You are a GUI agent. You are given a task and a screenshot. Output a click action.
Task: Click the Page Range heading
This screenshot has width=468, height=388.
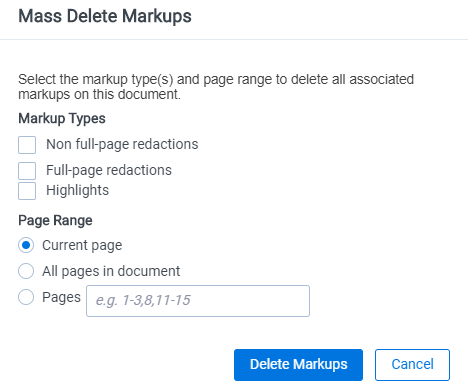pyautogui.click(x=55, y=220)
